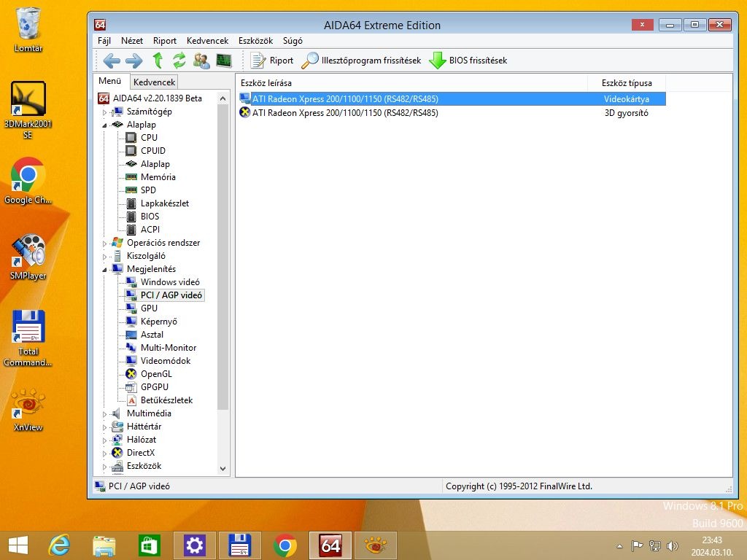Open the Kedvencek menu in menu bar

[x=207, y=41]
